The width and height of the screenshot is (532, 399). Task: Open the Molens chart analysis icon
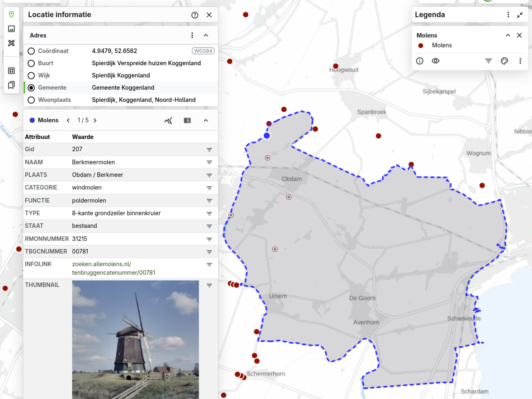pos(168,121)
